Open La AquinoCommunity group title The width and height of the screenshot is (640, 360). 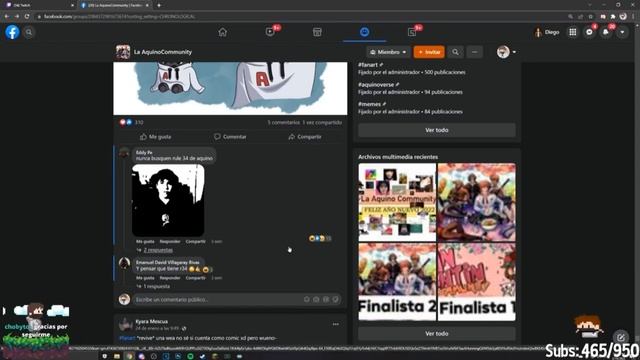click(163, 52)
